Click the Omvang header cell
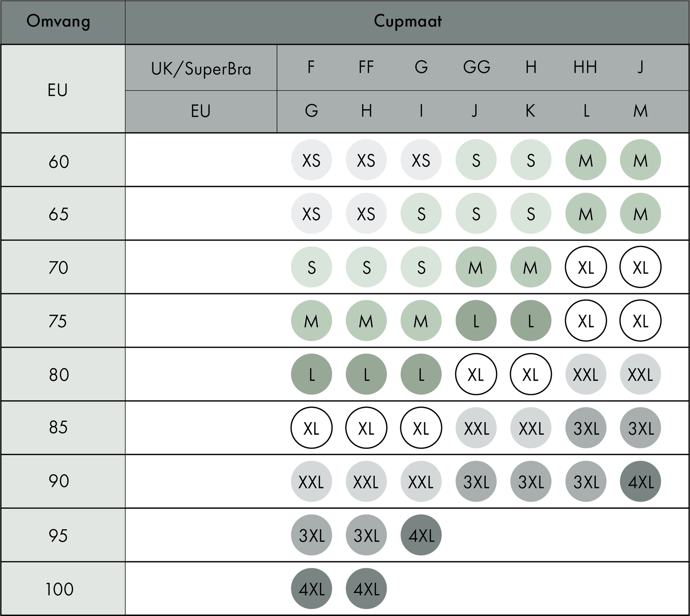Screen dimensions: 690x616 point(59,21)
